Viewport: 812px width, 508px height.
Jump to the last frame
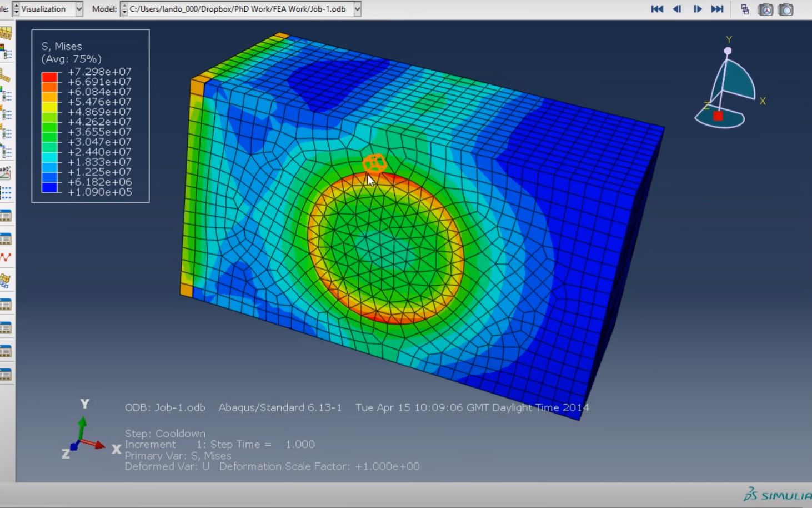coord(718,9)
